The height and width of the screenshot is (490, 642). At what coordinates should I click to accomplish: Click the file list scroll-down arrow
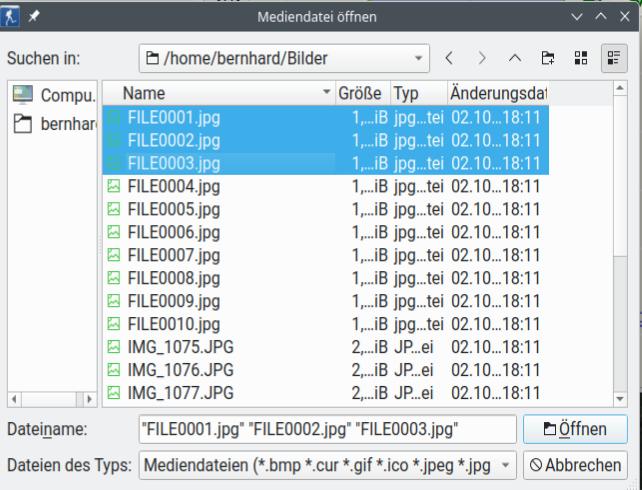[x=620, y=399]
